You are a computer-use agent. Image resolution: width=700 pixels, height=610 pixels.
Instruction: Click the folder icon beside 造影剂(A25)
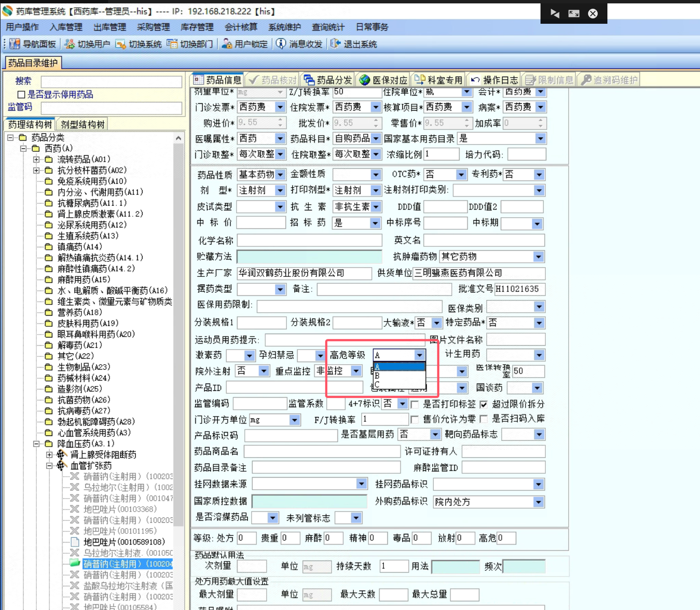(48, 389)
